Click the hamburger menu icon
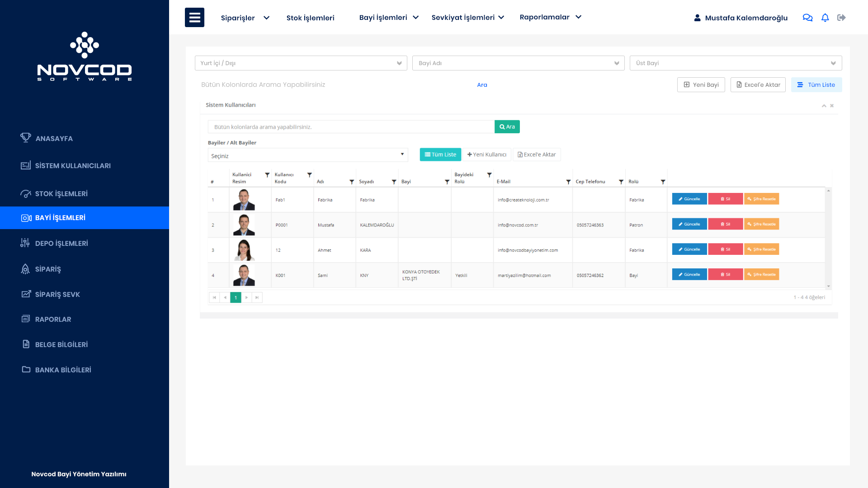This screenshot has height=488, width=868. pos(194,18)
